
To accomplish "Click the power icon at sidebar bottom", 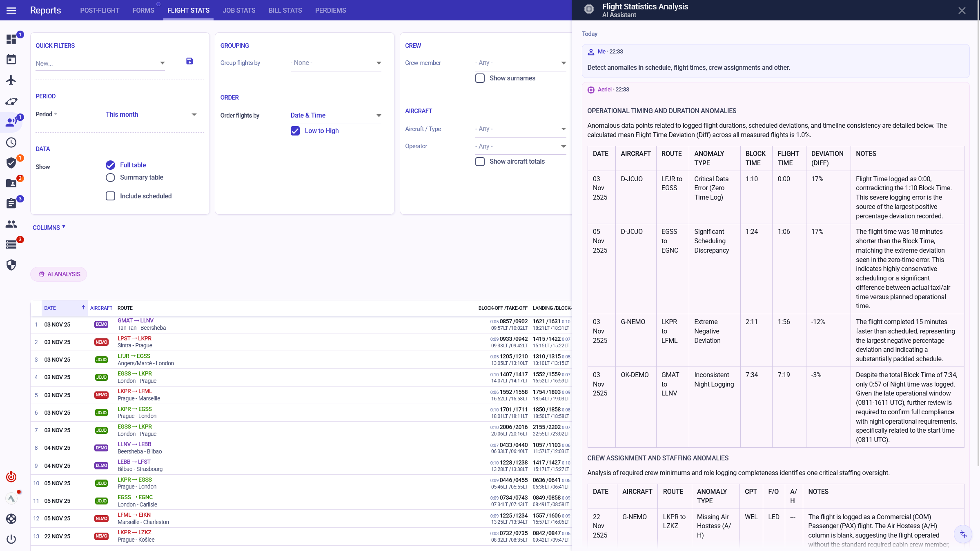I will point(11,539).
